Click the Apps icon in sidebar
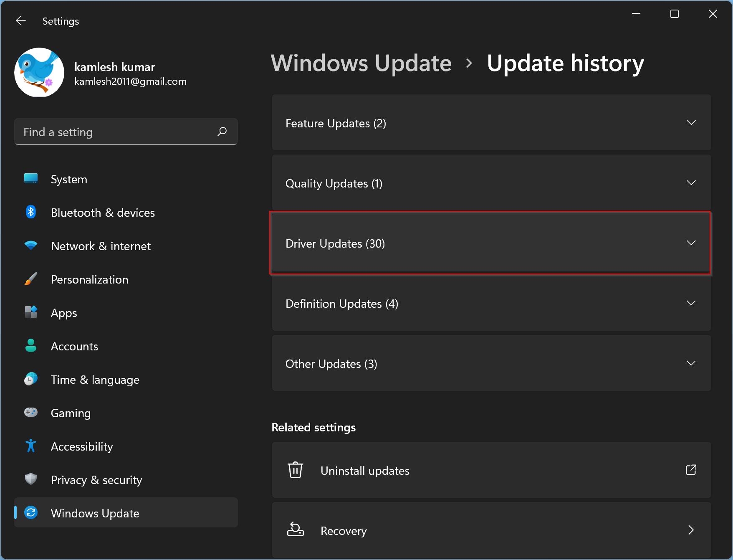 31,312
